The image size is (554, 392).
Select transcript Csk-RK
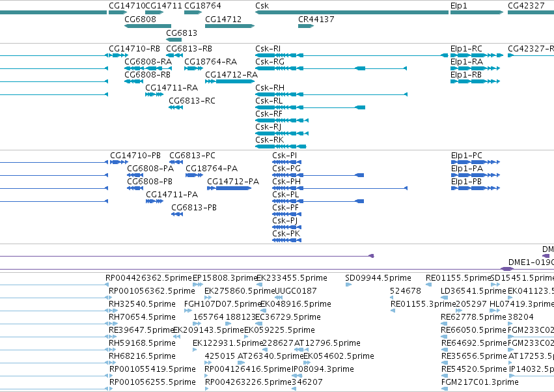point(270,140)
